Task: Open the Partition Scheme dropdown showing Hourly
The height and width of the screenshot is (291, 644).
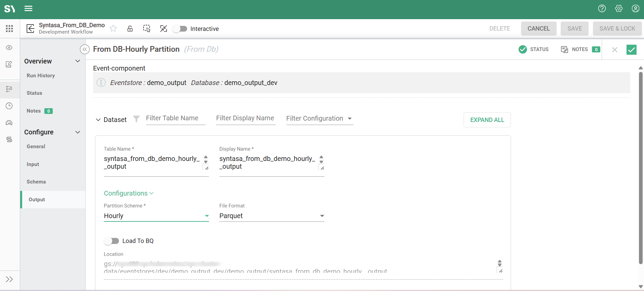Action: point(156,216)
